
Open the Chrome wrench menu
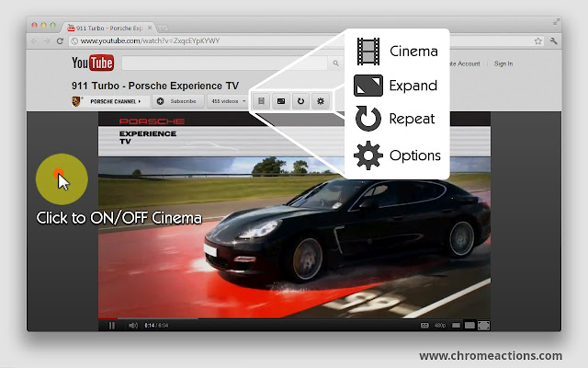[x=553, y=40]
